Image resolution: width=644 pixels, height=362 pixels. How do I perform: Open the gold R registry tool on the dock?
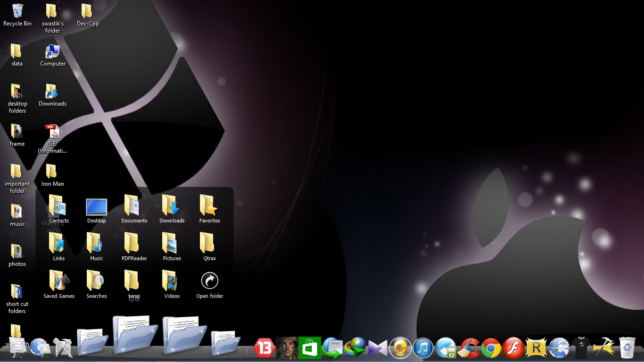coord(536,348)
